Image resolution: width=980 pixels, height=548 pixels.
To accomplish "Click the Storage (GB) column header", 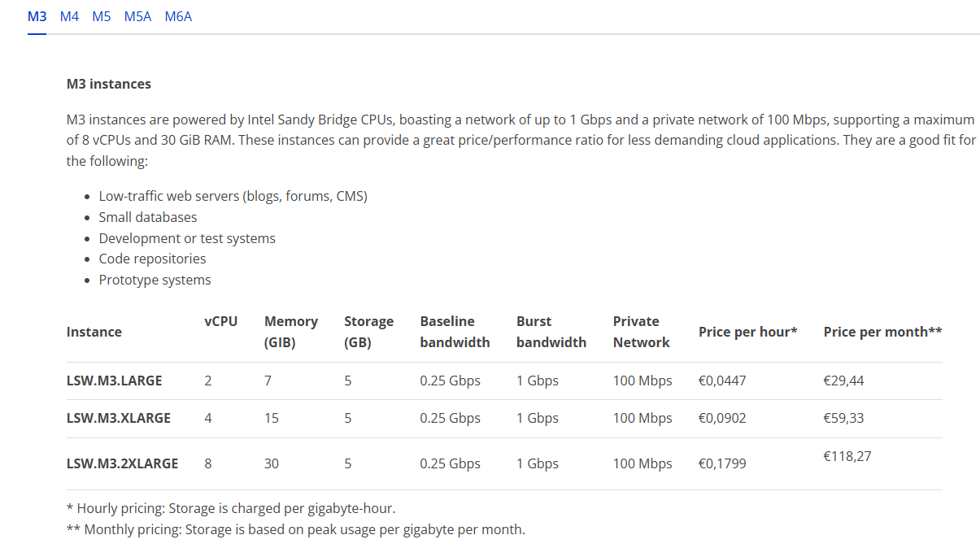I will pyautogui.click(x=368, y=332).
